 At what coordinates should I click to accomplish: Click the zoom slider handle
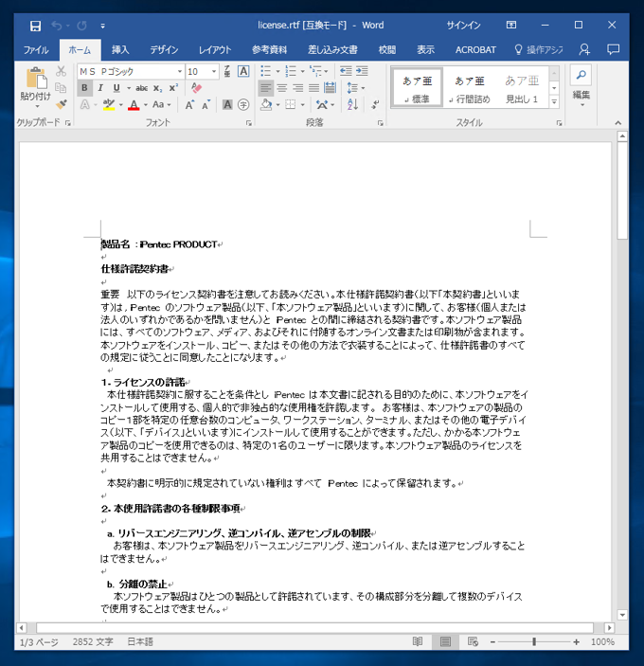click(x=534, y=641)
